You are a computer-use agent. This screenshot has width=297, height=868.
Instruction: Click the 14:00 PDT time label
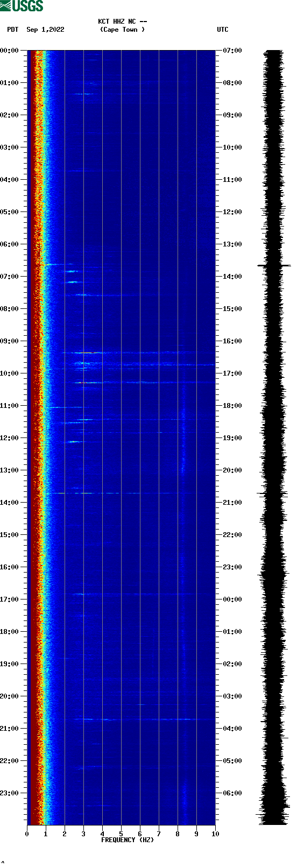click(9, 503)
